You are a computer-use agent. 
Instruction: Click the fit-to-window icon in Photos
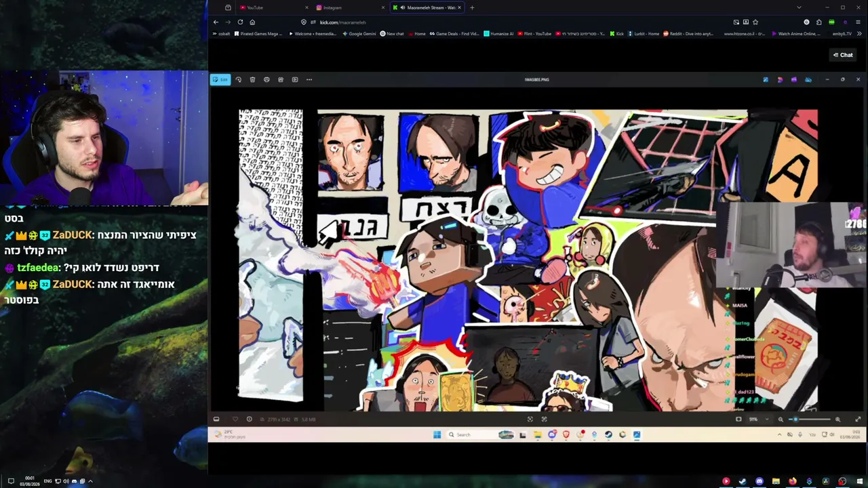(738, 420)
